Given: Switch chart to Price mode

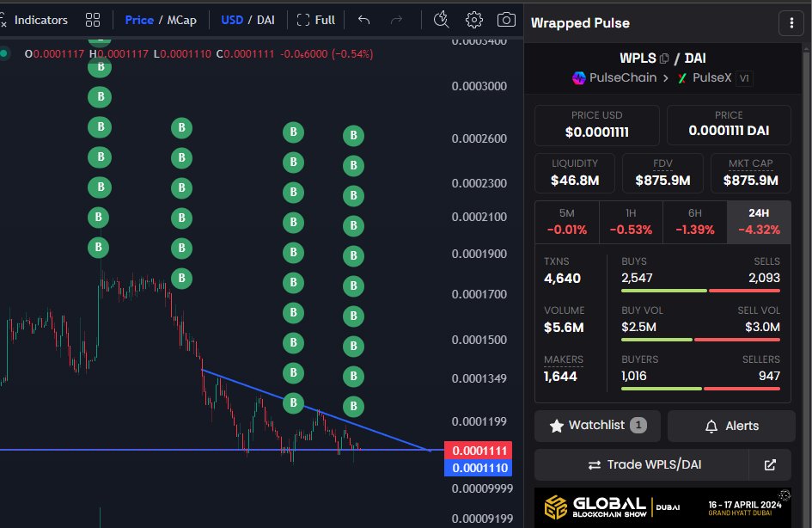Looking at the screenshot, I should (x=139, y=20).
